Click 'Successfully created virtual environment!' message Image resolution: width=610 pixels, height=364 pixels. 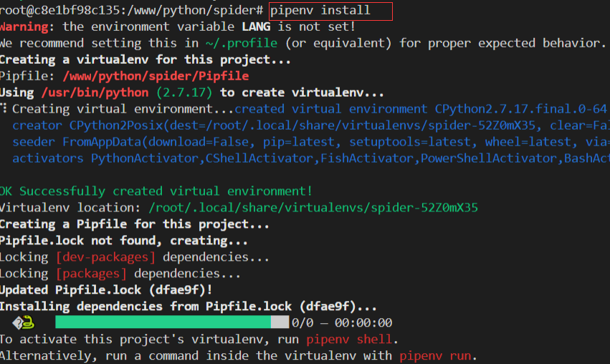click(166, 191)
